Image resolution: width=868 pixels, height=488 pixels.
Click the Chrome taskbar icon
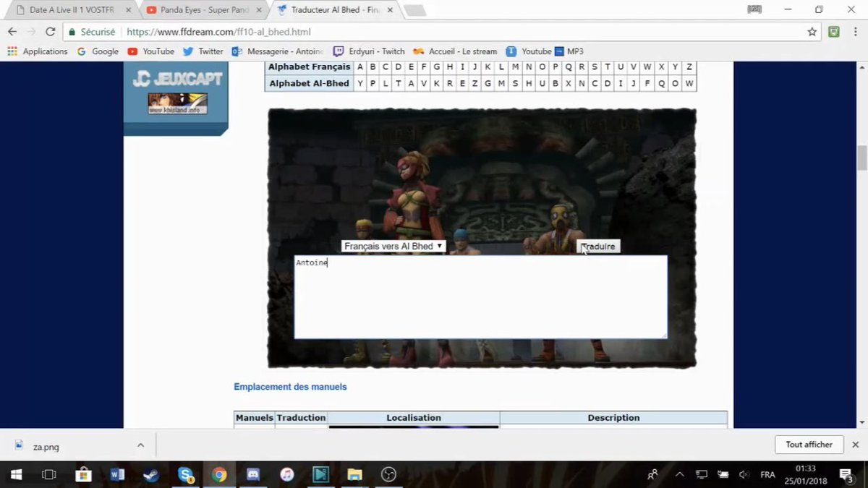pyautogui.click(x=219, y=474)
